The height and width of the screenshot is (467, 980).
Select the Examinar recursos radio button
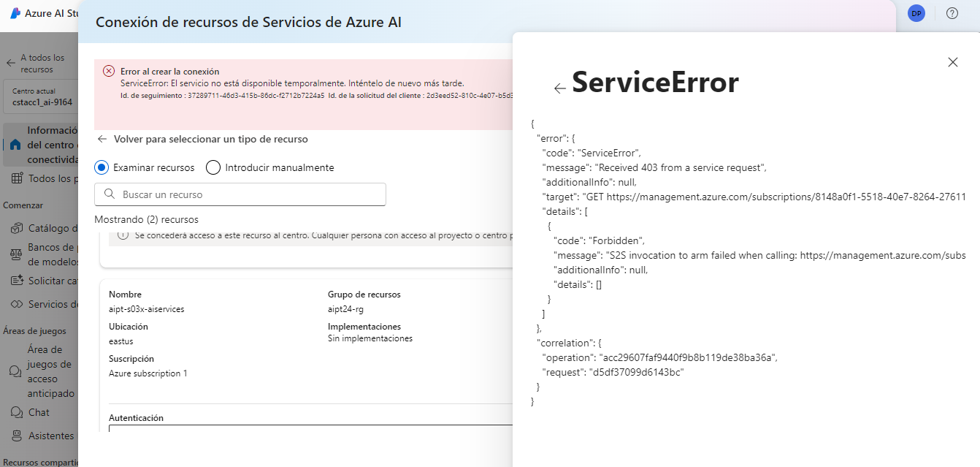102,167
